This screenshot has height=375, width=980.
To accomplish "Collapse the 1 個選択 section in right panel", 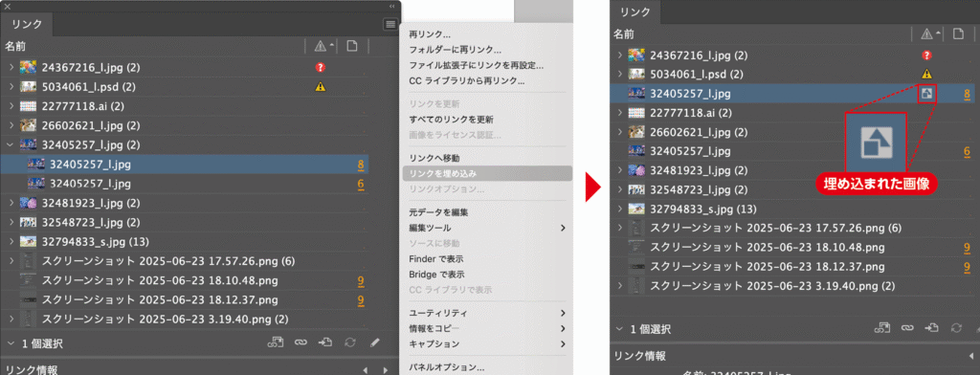I will pyautogui.click(x=619, y=328).
